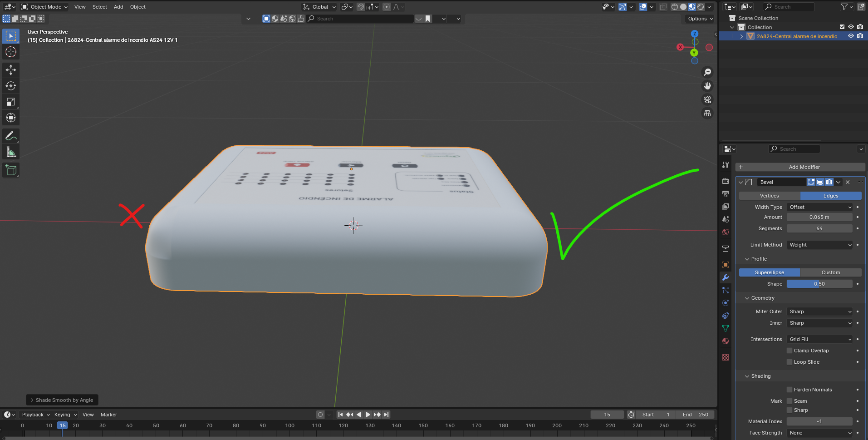Screen dimensions: 868x440
Task: Activate the Scale tool
Action: pos(11,102)
